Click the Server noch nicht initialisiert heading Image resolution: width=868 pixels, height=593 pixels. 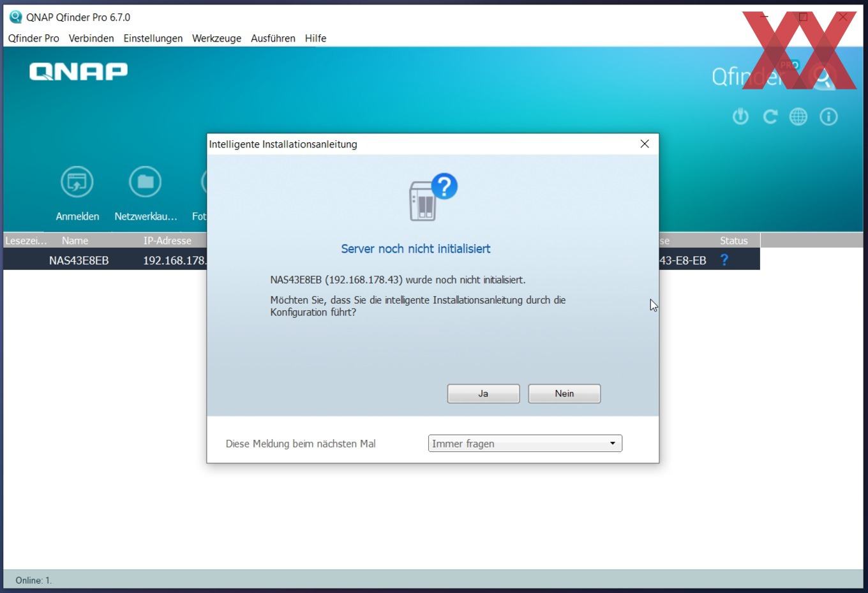coord(415,249)
